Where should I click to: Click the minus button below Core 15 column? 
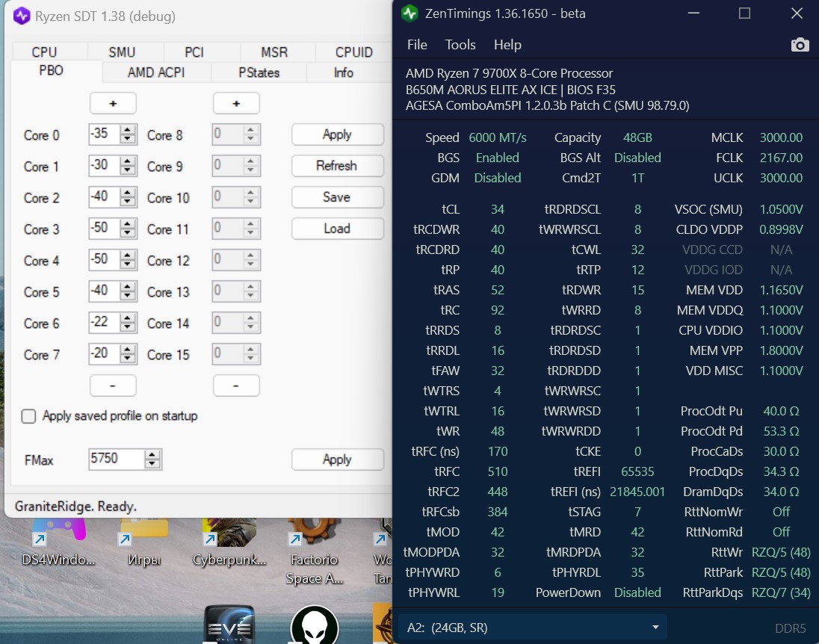(236, 386)
